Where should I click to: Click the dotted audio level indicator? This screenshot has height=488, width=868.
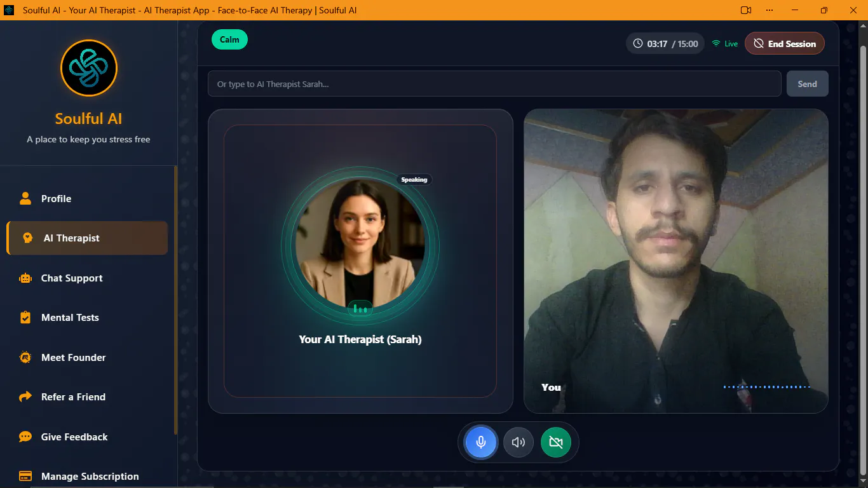(x=767, y=387)
